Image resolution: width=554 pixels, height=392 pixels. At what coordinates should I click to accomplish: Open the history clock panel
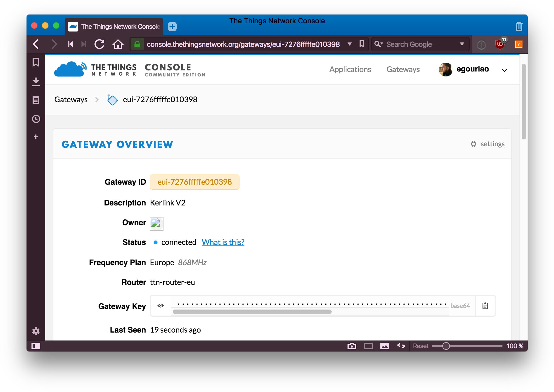tap(36, 119)
